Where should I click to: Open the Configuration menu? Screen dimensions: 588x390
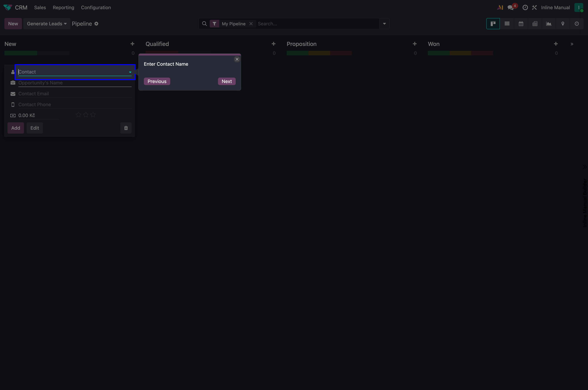96,7
